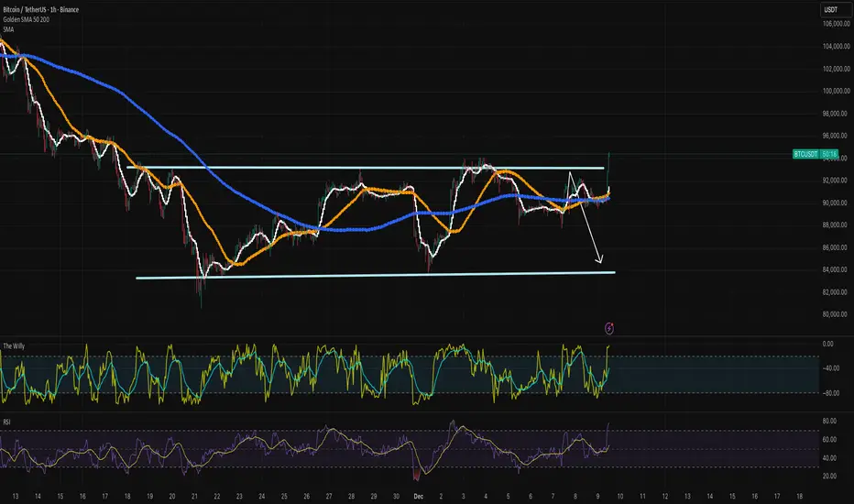Select the RSI indicator pane title
The width and height of the screenshot is (854, 504).
6,422
